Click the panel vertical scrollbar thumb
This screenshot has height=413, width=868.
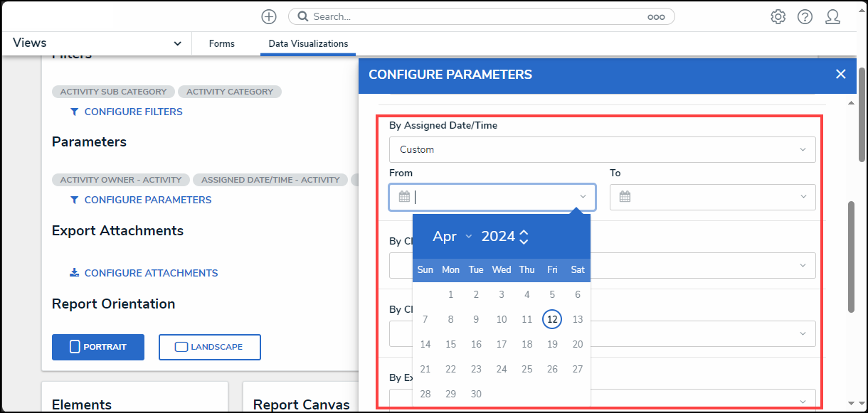tap(852, 257)
